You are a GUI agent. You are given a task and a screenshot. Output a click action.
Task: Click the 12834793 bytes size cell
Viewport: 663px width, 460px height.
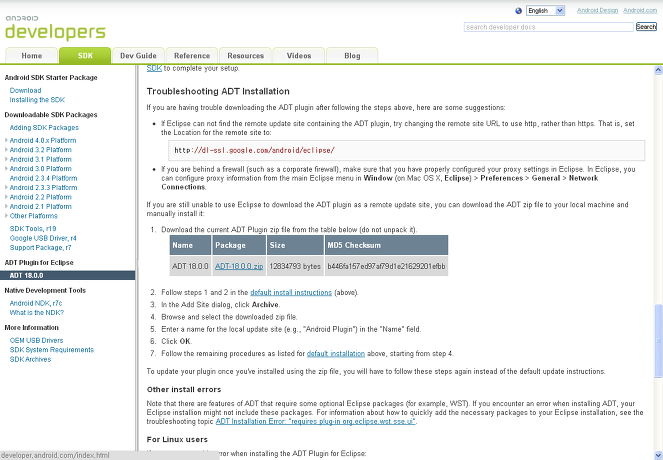pyautogui.click(x=295, y=266)
